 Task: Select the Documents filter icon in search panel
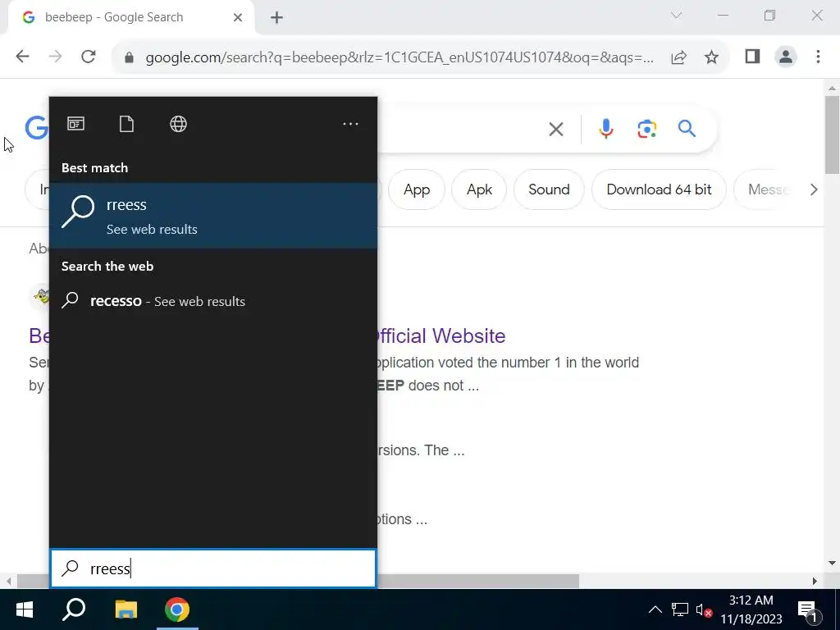pyautogui.click(x=126, y=124)
